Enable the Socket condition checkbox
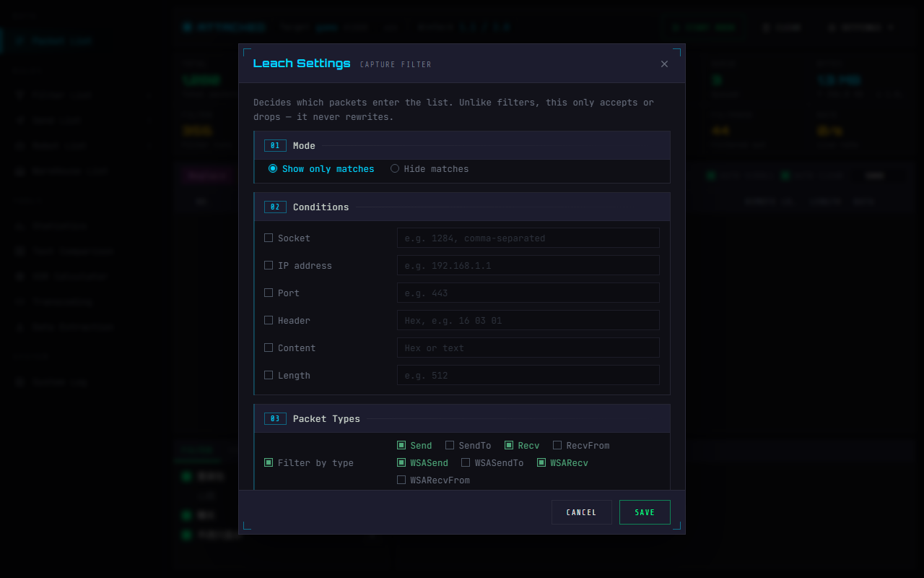This screenshot has width=924, height=578. pyautogui.click(x=269, y=238)
